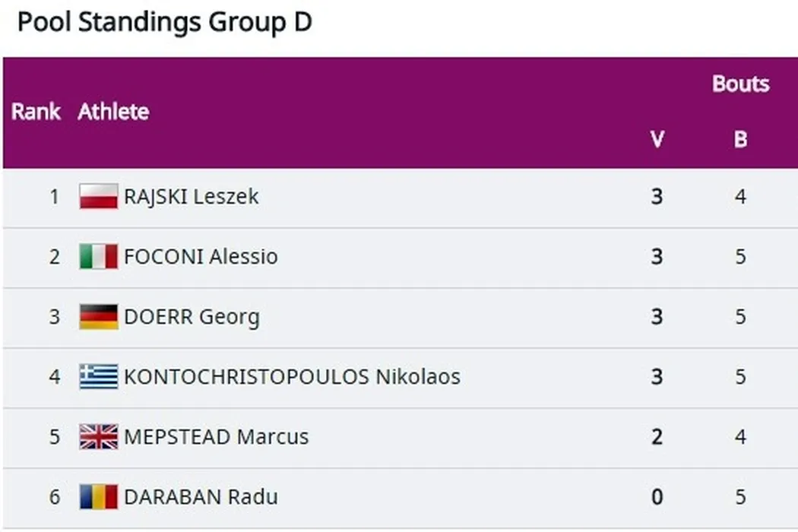Open athlete RAJSKI Leszek
798x532 pixels.
click(192, 197)
